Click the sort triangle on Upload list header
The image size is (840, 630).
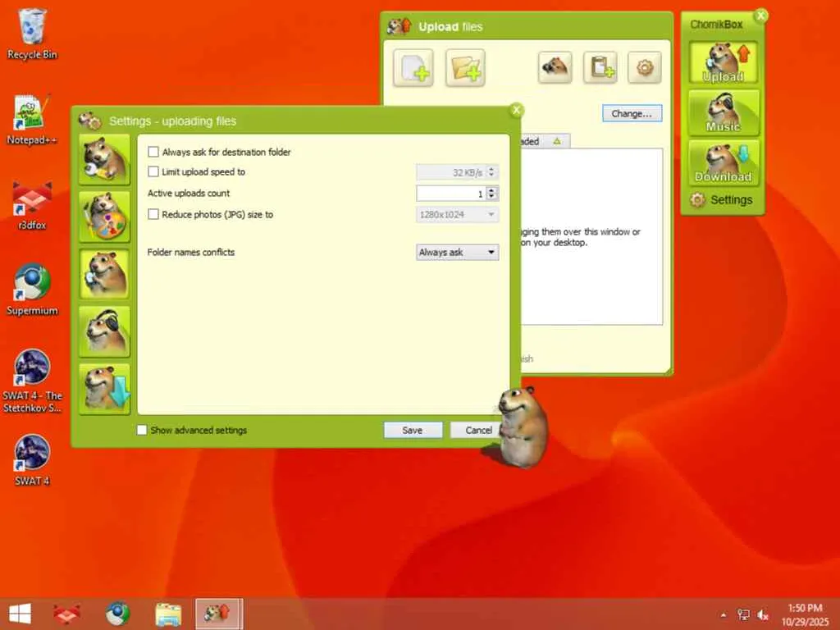point(557,141)
